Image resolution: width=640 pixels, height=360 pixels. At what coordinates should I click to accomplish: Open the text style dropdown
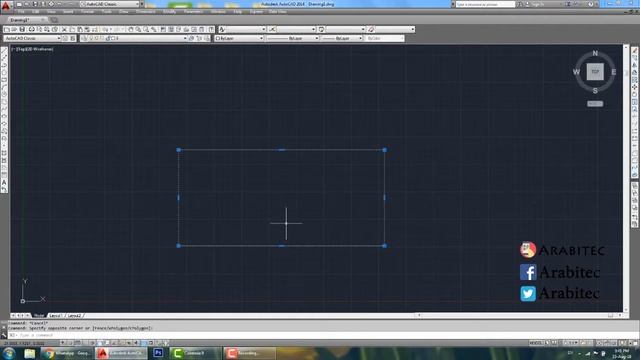246,29
